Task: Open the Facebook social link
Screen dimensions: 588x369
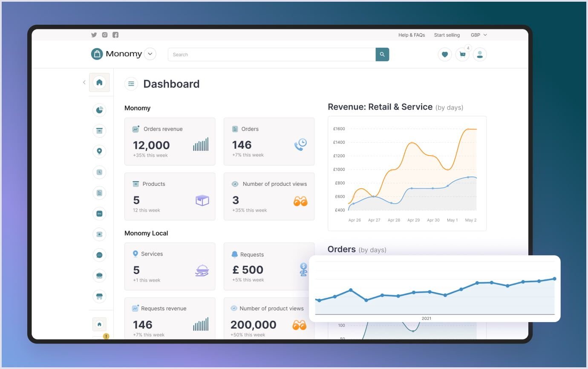Action: click(x=115, y=35)
